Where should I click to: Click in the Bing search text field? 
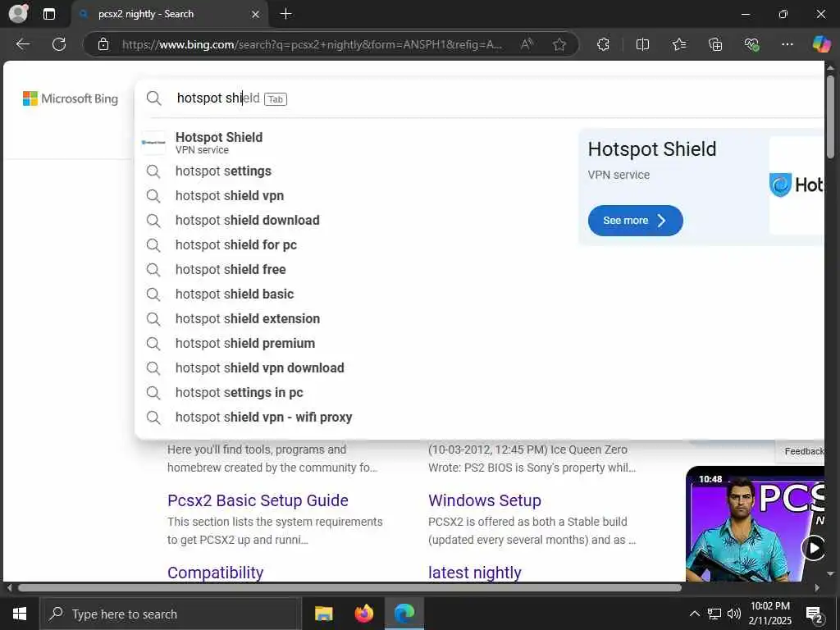tap(482, 98)
